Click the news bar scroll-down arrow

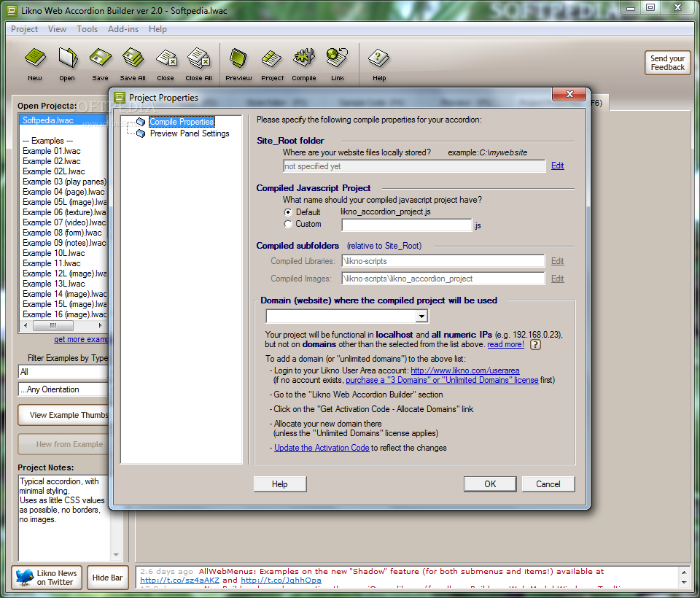(684, 583)
